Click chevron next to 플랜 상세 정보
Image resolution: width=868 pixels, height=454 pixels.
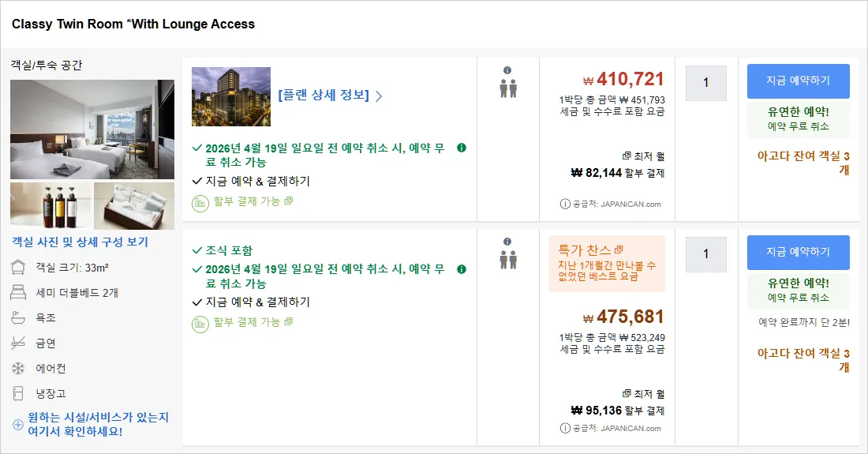(379, 96)
